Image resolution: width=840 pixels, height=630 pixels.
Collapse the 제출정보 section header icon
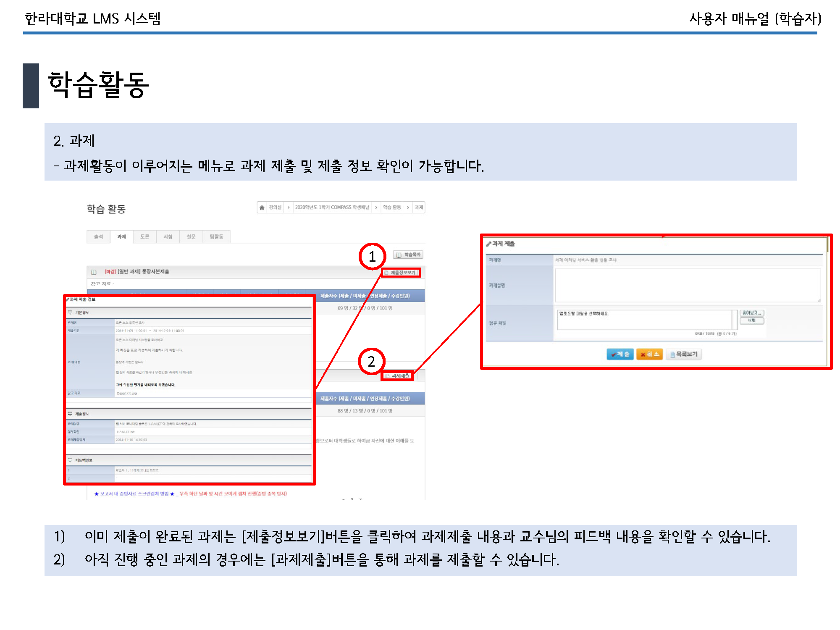(x=70, y=414)
